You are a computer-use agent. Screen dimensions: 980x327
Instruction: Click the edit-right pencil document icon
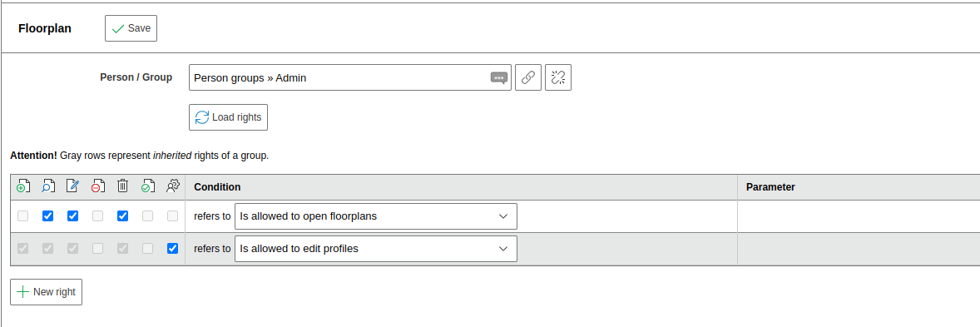tap(73, 186)
